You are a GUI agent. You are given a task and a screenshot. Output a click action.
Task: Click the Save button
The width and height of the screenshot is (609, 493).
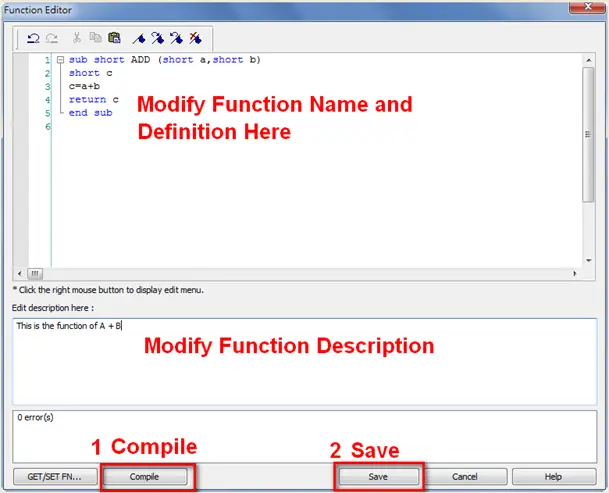[378, 477]
